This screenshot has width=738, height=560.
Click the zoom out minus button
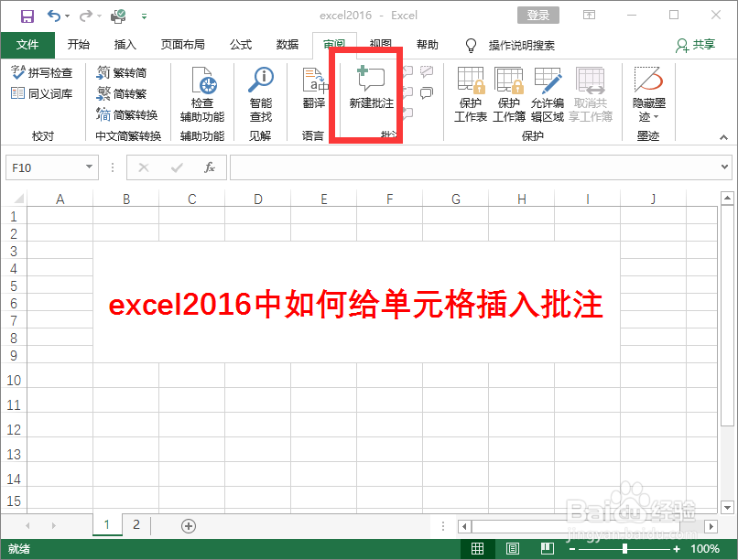[x=572, y=549]
